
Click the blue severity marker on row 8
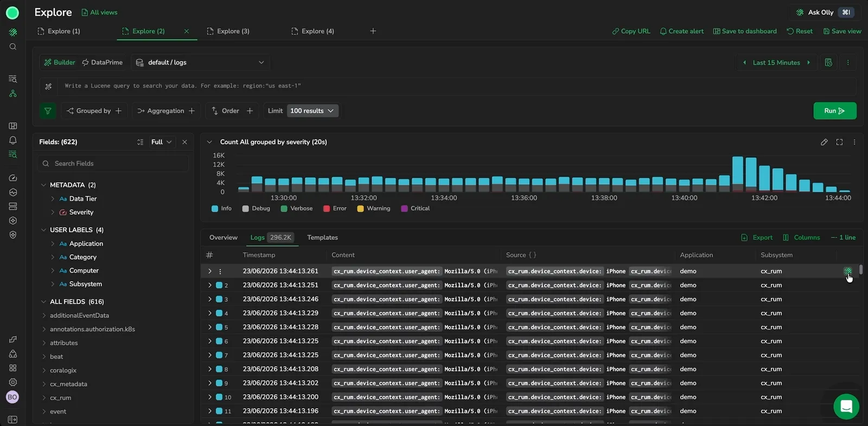pos(219,369)
